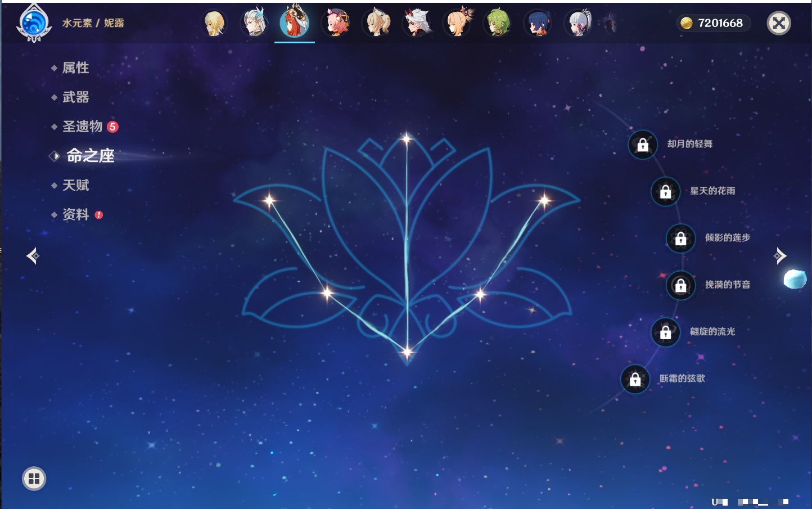Select the upper-left star on the lotus
Screen dimensions: 812x509
click(269, 200)
